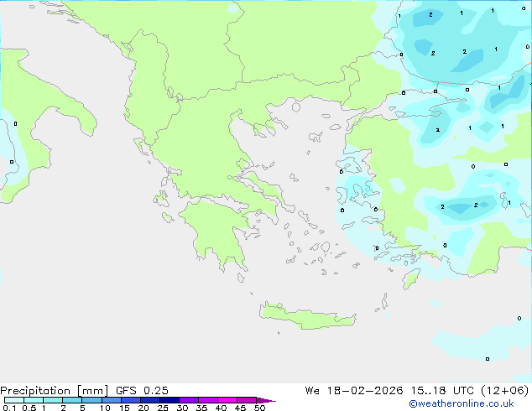
Task: Click the 35–40 mm violet legend swatch
Action: [x=208, y=400]
